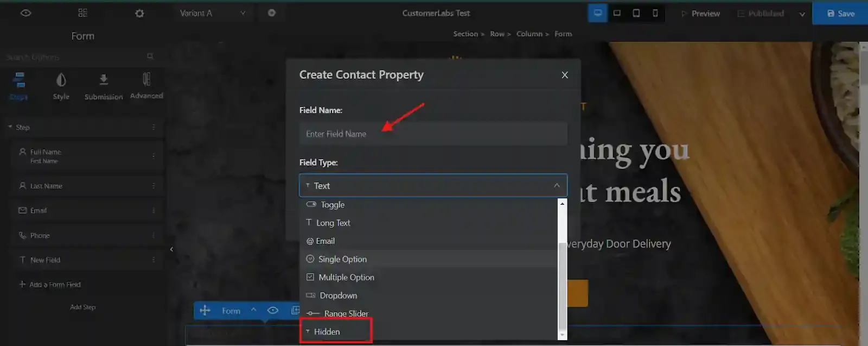
Task: Open the Step options menu dots
Action: pyautogui.click(x=154, y=127)
